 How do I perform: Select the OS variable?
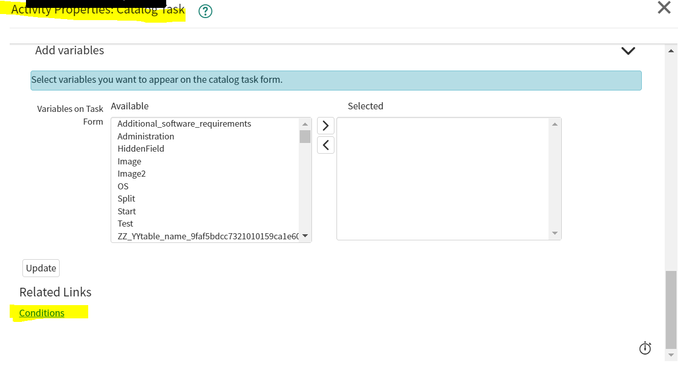(123, 186)
